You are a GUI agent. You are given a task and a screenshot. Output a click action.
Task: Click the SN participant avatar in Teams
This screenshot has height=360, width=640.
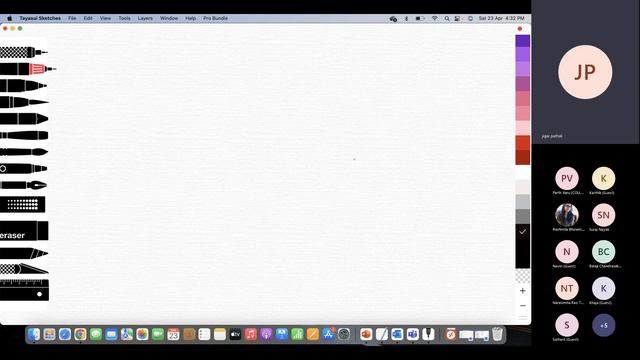[x=603, y=215]
